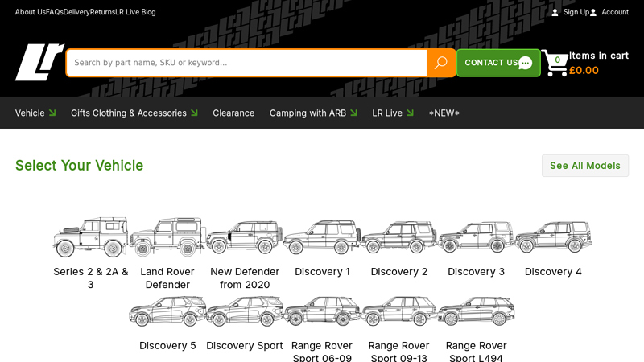Click the chat bubble icon on Contact Us
This screenshot has width=644, height=362.
tap(526, 63)
